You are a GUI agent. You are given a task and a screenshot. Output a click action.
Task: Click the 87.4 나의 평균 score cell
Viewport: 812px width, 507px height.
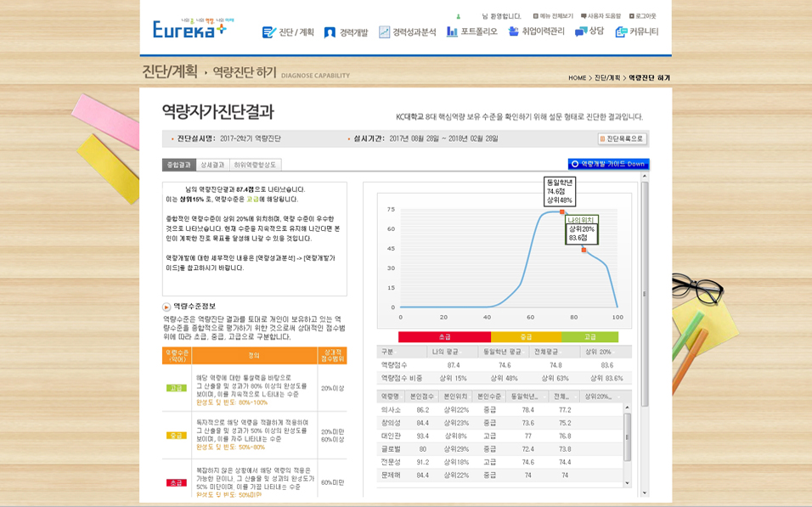coord(453,365)
